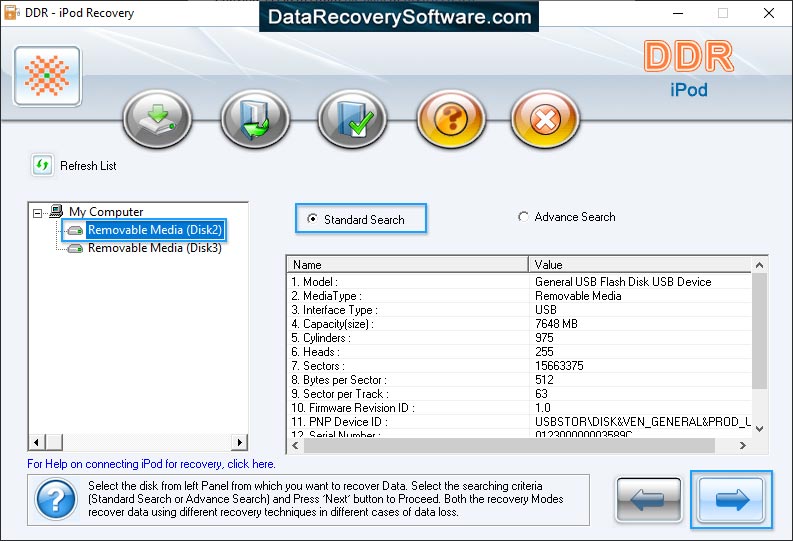Click the Next arrow button
Viewport: 793px width, 541px height.
coord(731,500)
